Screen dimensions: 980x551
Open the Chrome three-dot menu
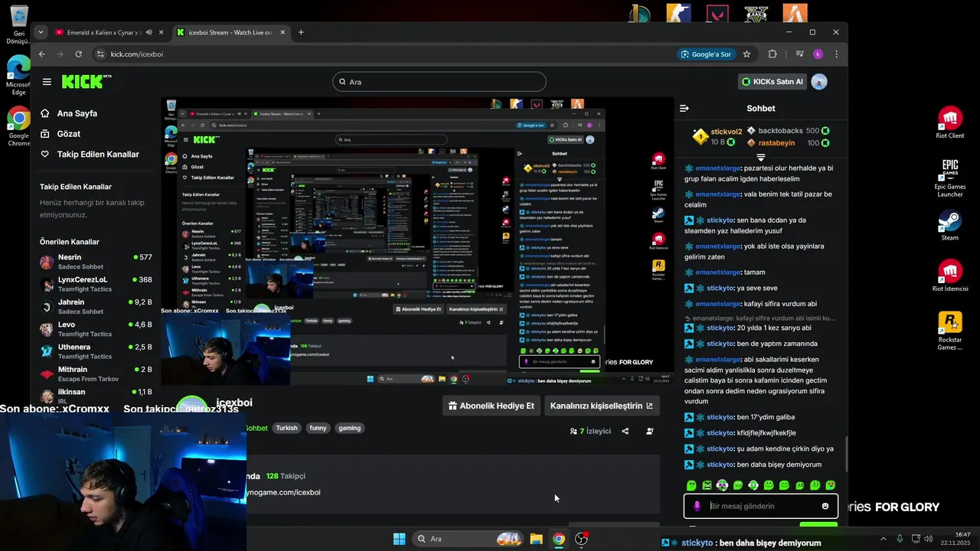point(836,54)
